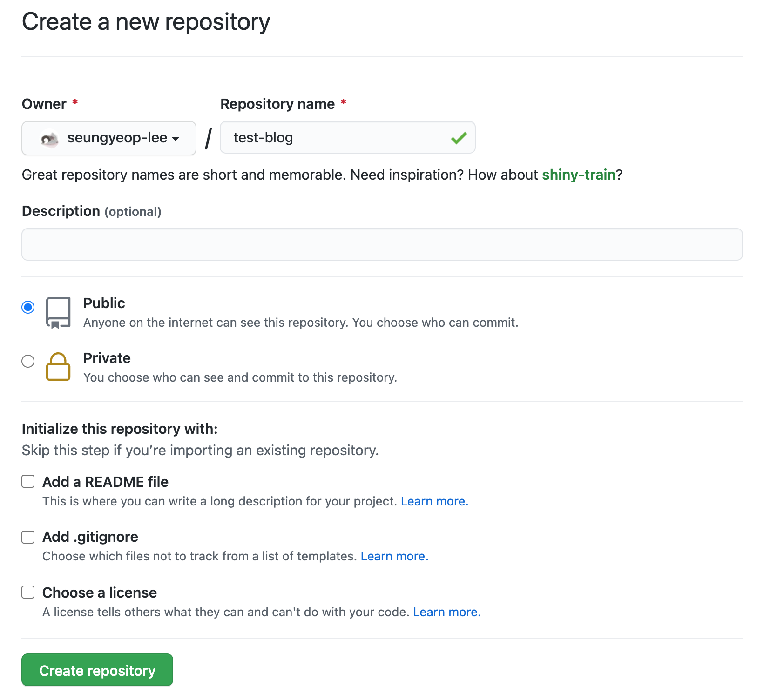Use the shiny-train name suggestion
The width and height of the screenshot is (757, 700).
point(579,175)
